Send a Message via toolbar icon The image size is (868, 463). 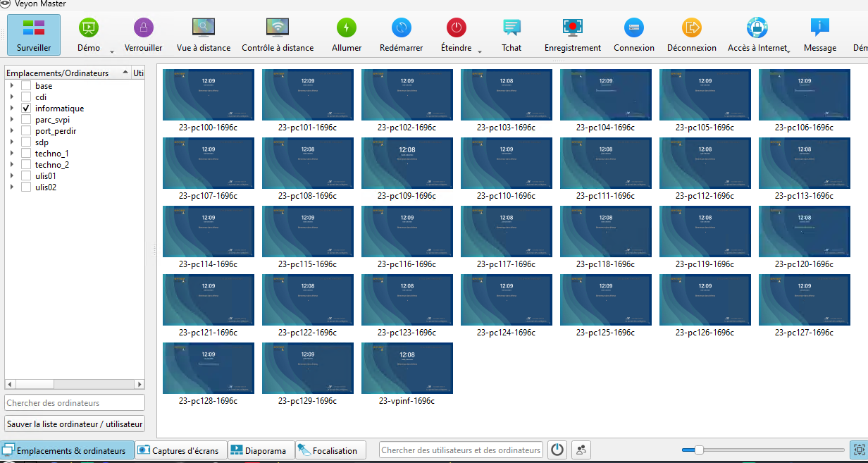[x=819, y=28]
